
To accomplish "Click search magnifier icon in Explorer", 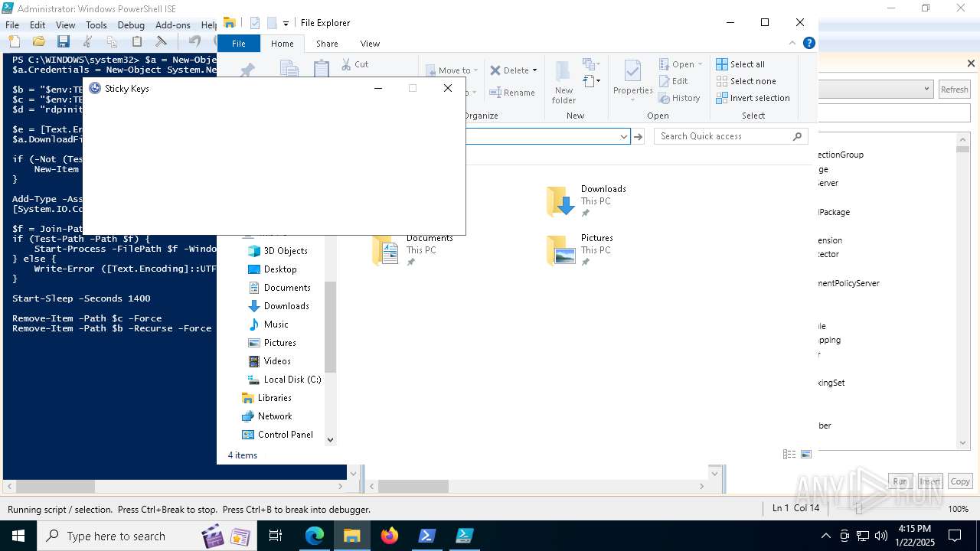I will click(x=797, y=136).
